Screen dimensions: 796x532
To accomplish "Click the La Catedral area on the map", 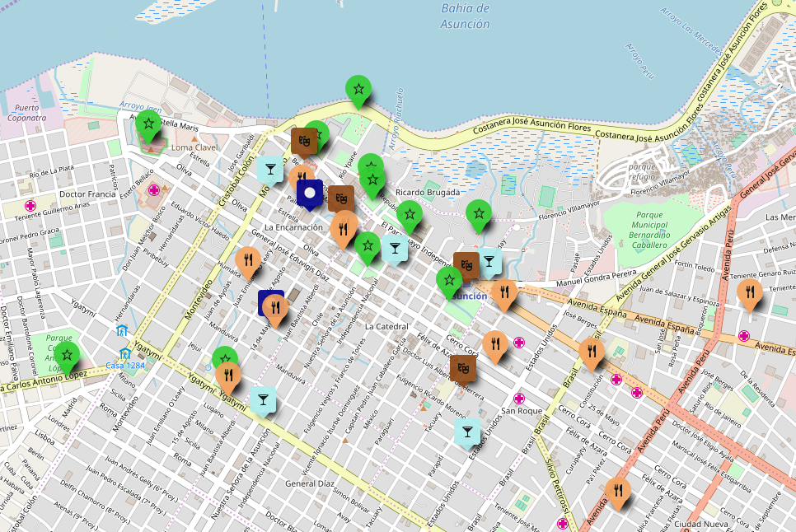I will coord(386,327).
